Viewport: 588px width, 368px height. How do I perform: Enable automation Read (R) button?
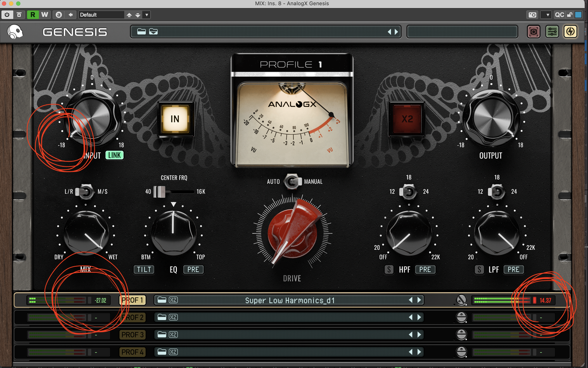point(33,15)
